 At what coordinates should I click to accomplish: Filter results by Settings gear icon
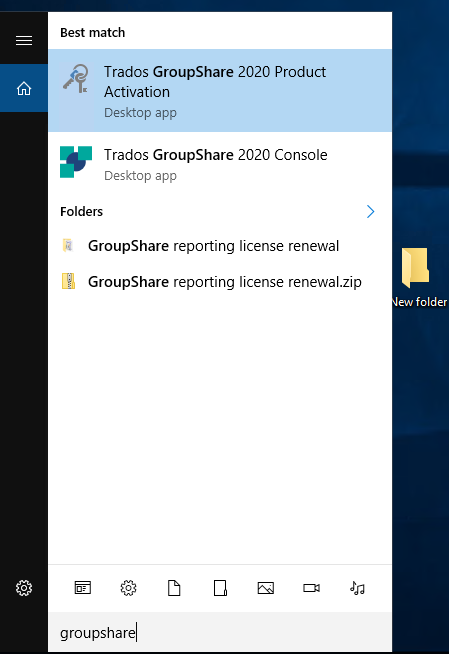pyautogui.click(x=128, y=588)
